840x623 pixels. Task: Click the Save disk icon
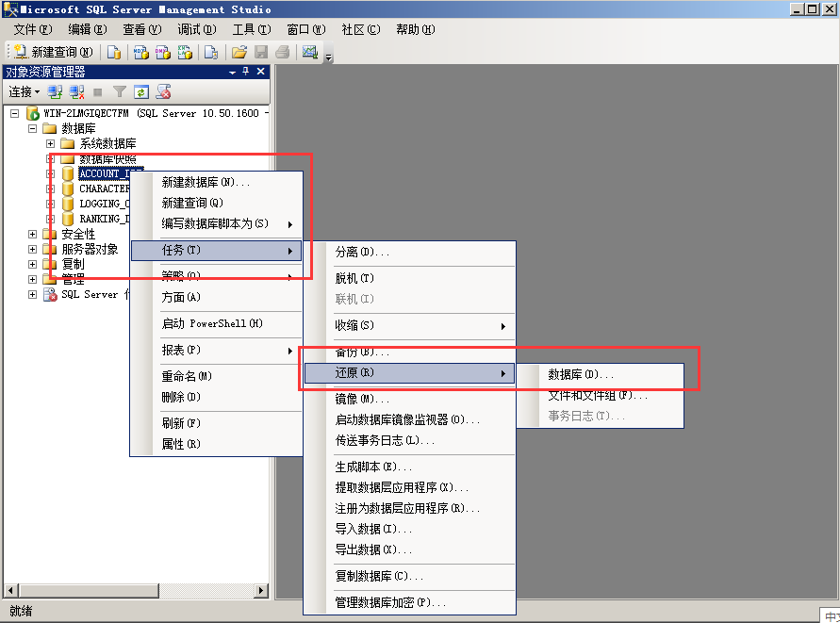point(261,52)
